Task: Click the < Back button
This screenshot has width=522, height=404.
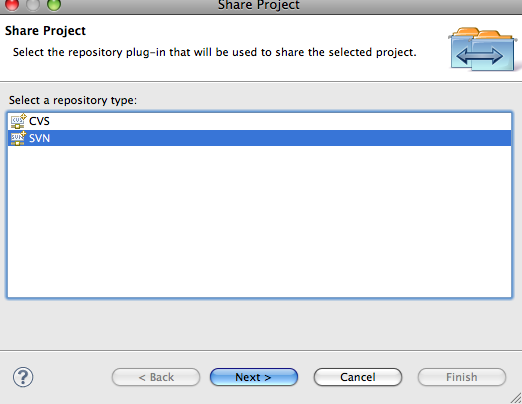Action: tap(156, 377)
